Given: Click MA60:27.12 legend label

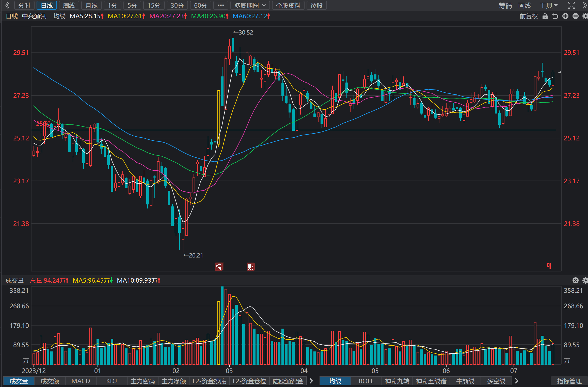Looking at the screenshot, I should click(251, 16).
